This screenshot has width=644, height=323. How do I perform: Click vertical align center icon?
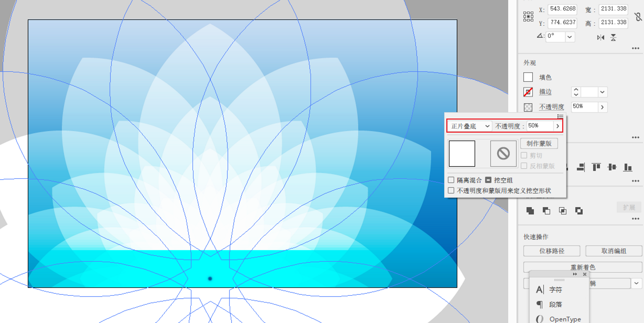[x=612, y=167]
